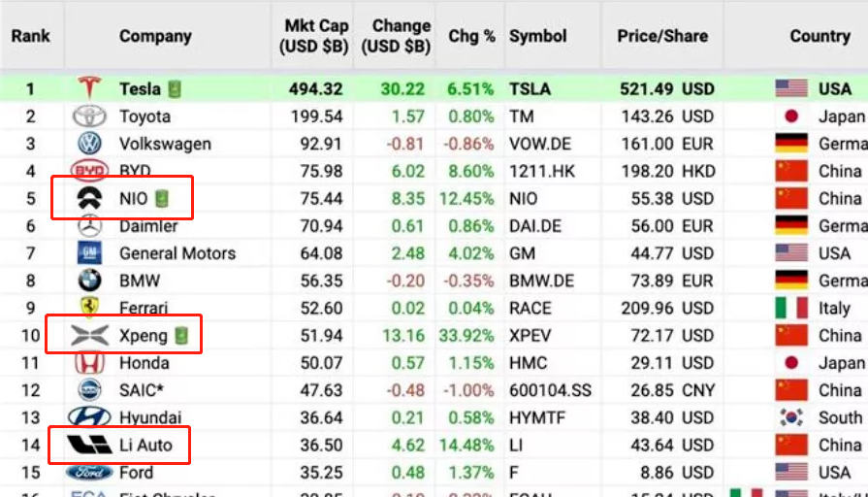Screen dimensions: 868x497
Task: Sort by Mkt Cap column header
Action: (315, 36)
